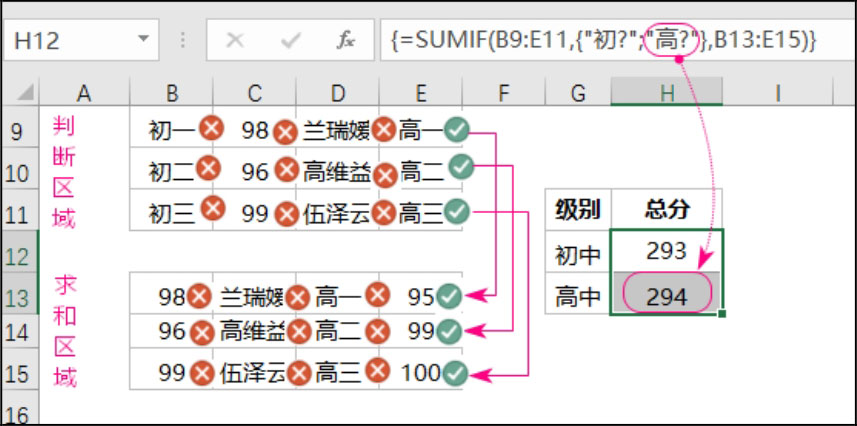Click cell E10 containing 高二
857x426 pixels.
click(x=420, y=168)
